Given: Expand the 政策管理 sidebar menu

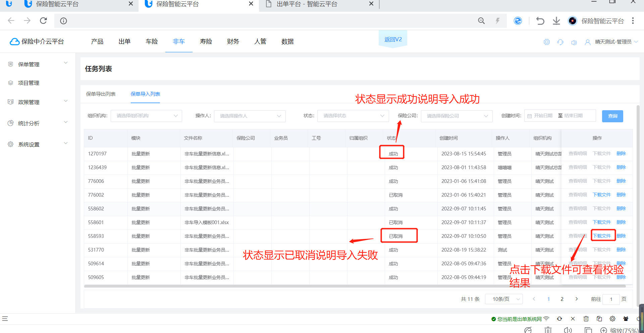Looking at the screenshot, I should tap(38, 102).
